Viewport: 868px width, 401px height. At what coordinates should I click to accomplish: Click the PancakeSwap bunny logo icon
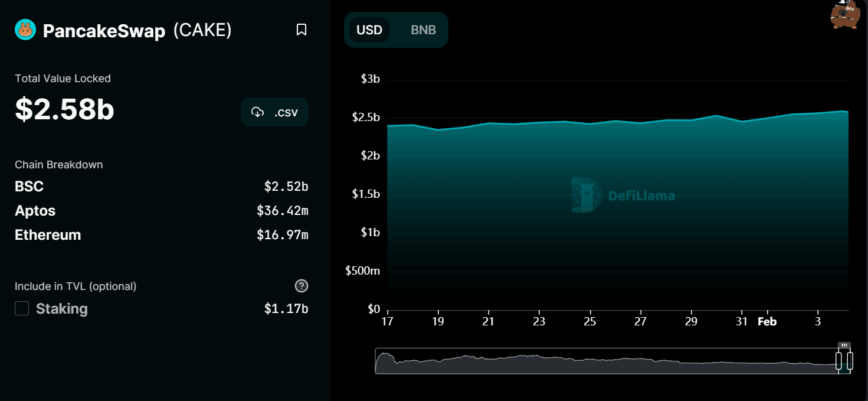[x=25, y=30]
